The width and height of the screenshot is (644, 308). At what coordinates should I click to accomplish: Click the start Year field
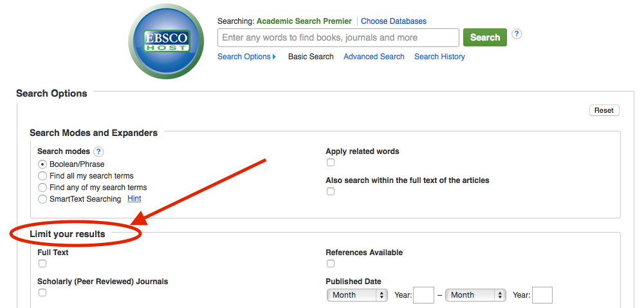[x=423, y=295]
